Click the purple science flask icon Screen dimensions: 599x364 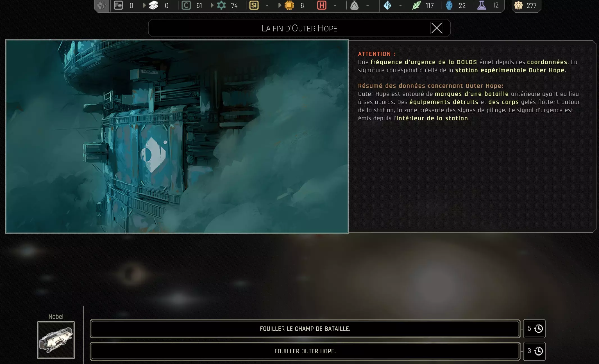point(482,5)
